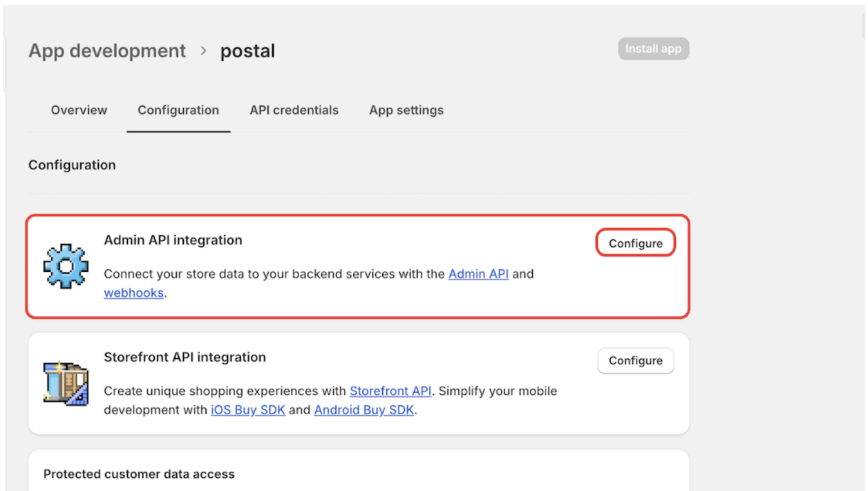This screenshot has height=491, width=868.
Task: Click the postal breadcrumb title
Action: (247, 50)
